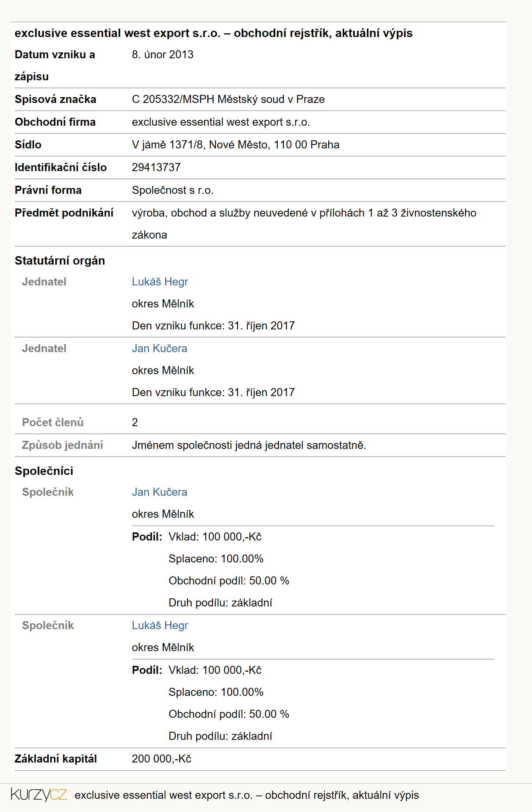Viewport: 532px width, 812px height.
Task: Click the Kurzy.cz logo in footer
Action: [39, 794]
